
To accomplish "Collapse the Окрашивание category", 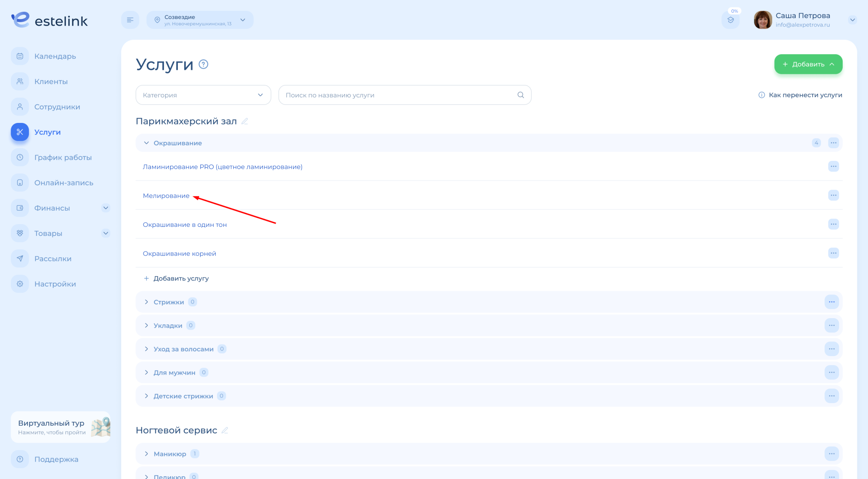I will pyautogui.click(x=147, y=143).
